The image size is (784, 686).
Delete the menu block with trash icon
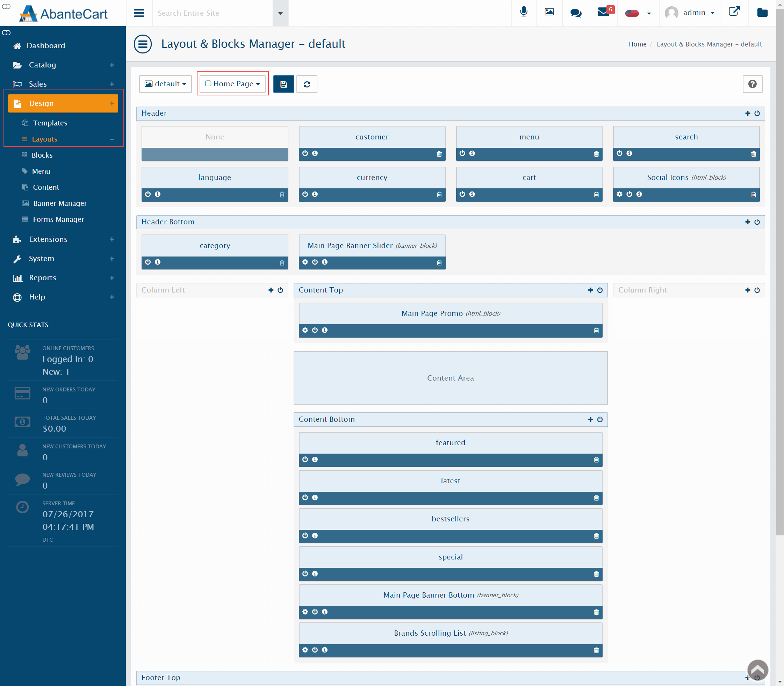pos(596,154)
